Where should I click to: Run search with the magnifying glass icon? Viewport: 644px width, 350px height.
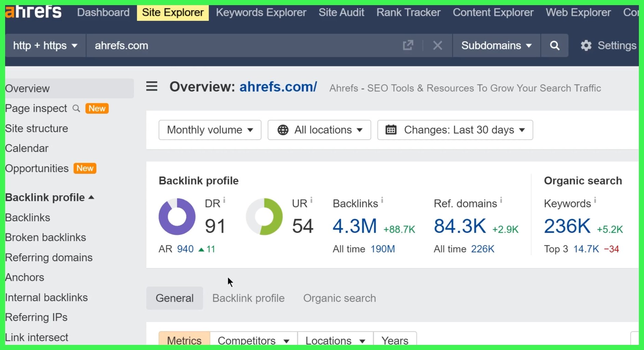[554, 45]
